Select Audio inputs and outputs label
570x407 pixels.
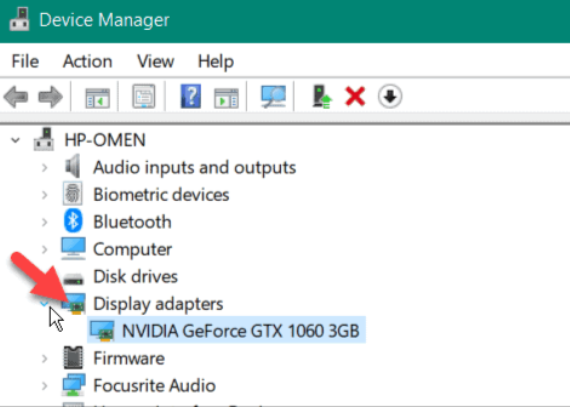pyautogui.click(x=194, y=168)
